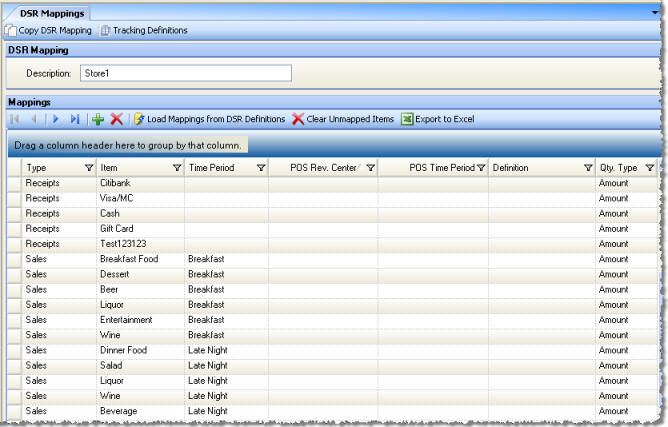The height and width of the screenshot is (427, 668).
Task: Select the DSR Mappings tab
Action: [46, 12]
